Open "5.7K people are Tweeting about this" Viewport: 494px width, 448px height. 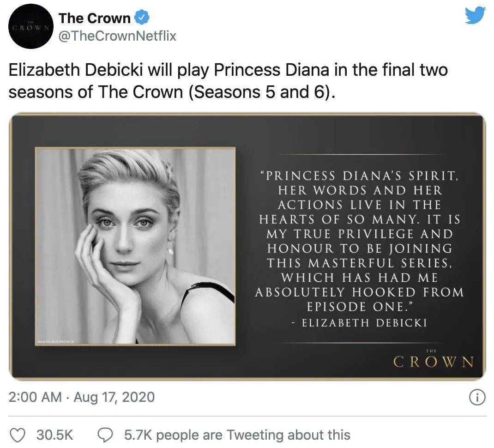237,435
